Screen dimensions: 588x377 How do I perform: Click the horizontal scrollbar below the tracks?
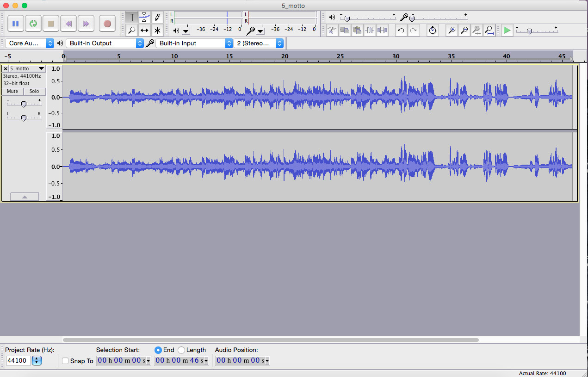271,340
